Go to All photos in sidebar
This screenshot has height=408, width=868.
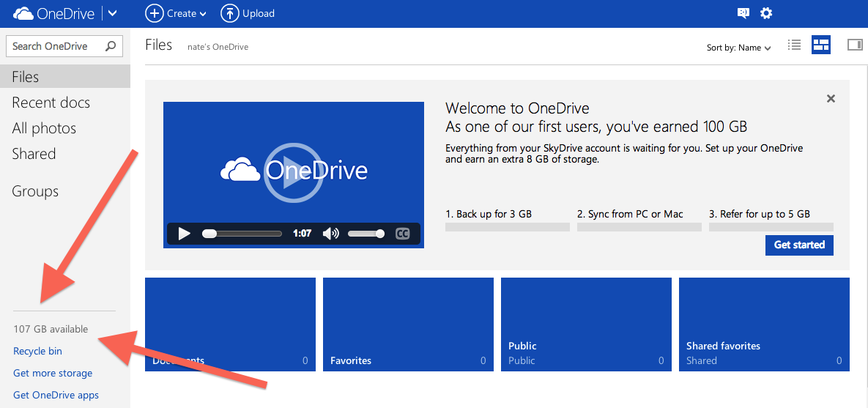point(44,128)
